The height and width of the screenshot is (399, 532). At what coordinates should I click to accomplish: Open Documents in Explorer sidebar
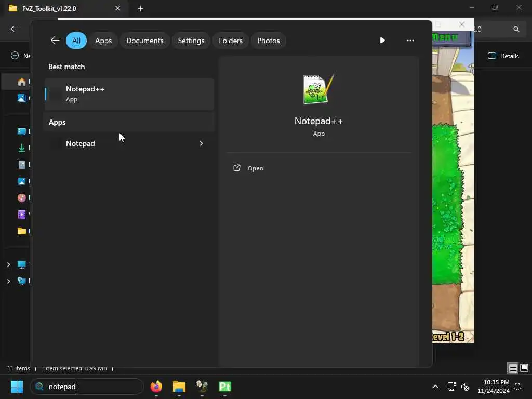click(22, 165)
